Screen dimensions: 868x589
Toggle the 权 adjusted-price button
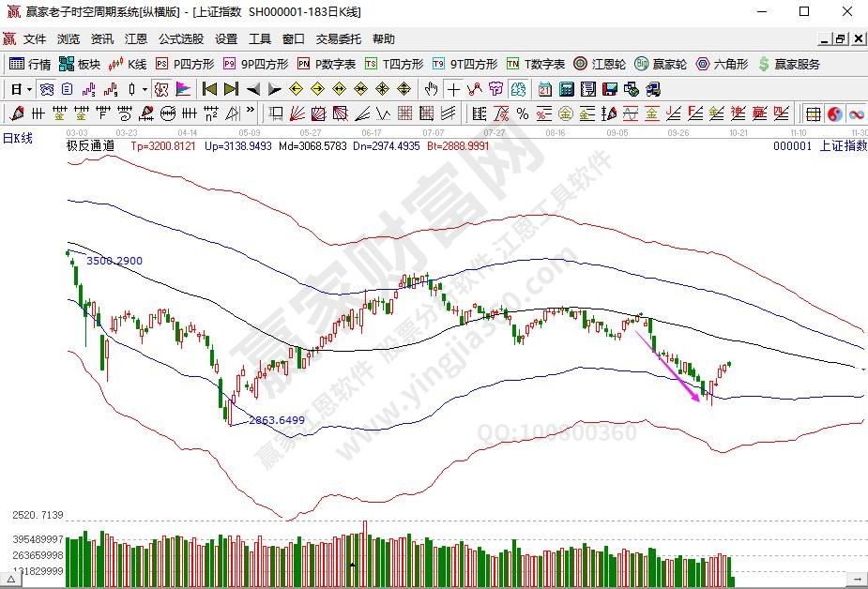click(160, 89)
